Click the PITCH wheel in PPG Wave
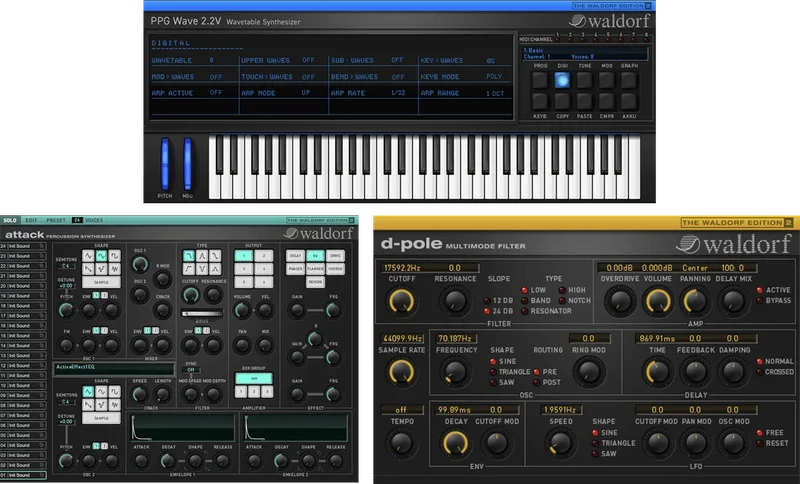The image size is (800, 484). (165, 164)
